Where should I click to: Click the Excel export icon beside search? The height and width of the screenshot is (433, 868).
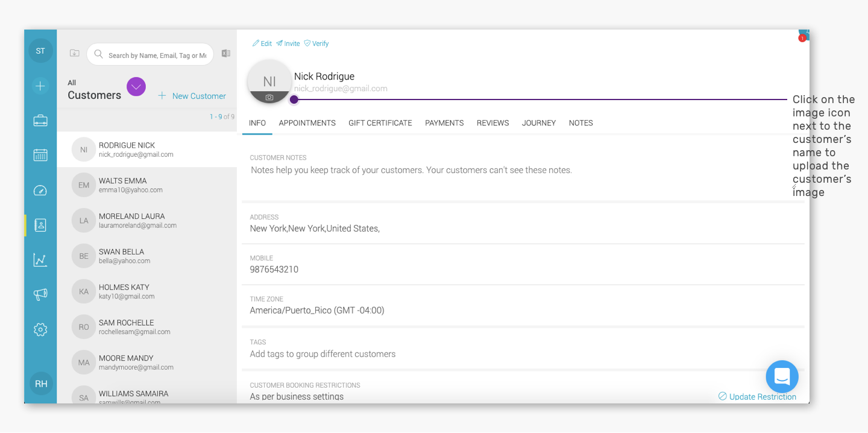coord(226,53)
